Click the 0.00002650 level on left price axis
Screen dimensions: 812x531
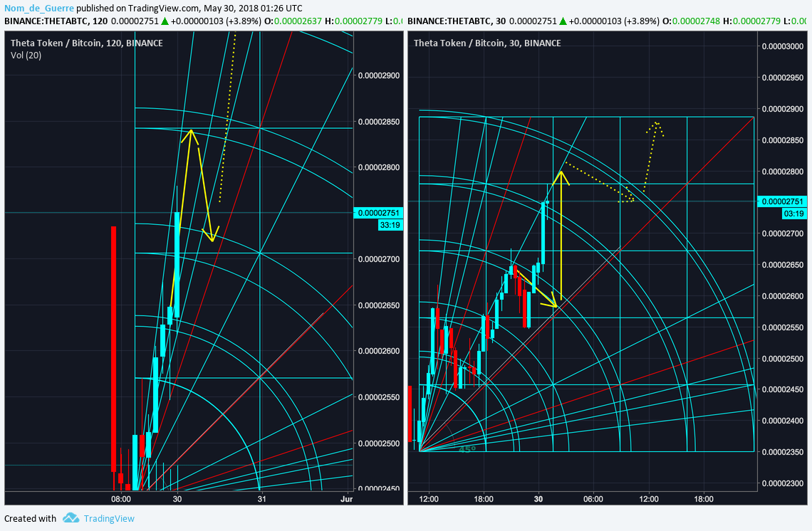pyautogui.click(x=379, y=305)
